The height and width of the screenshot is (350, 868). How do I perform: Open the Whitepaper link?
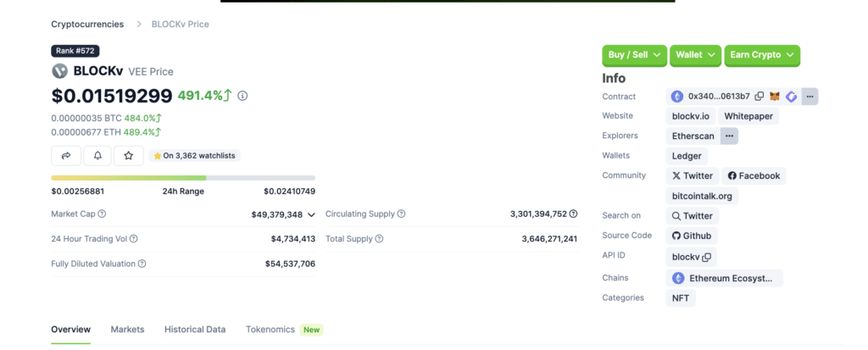pos(748,116)
